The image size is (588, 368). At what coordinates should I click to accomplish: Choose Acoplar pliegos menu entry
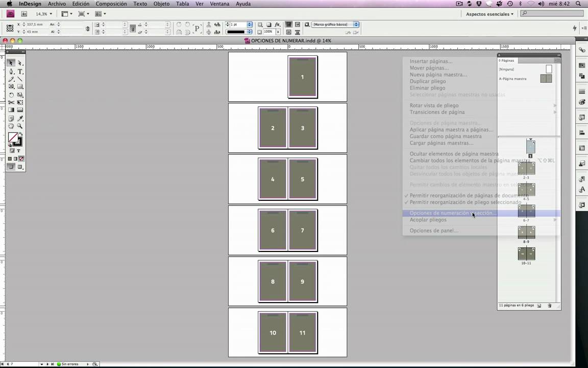click(428, 220)
